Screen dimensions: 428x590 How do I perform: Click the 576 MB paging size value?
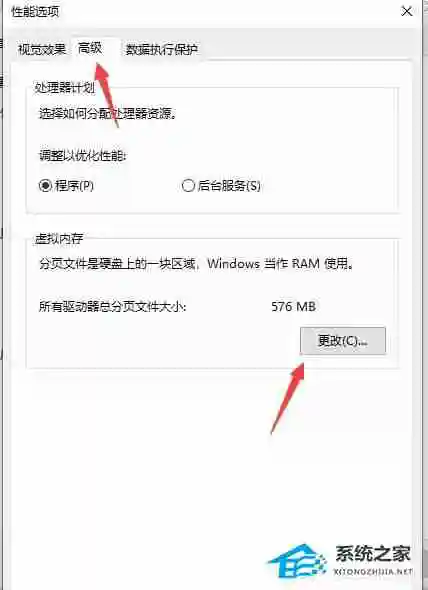[293, 306]
